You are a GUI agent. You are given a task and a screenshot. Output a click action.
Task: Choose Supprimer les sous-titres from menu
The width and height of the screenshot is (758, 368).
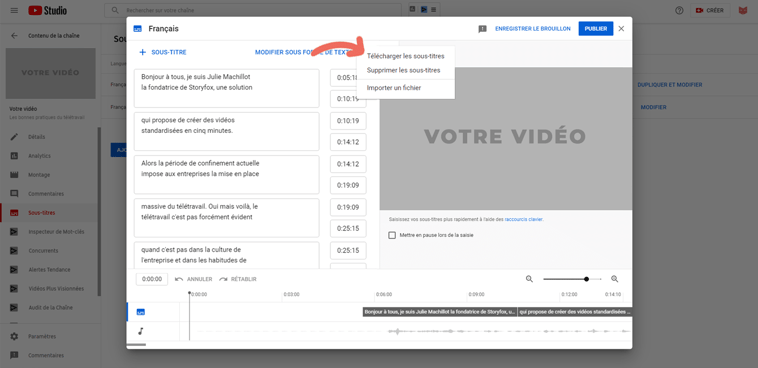405,70
